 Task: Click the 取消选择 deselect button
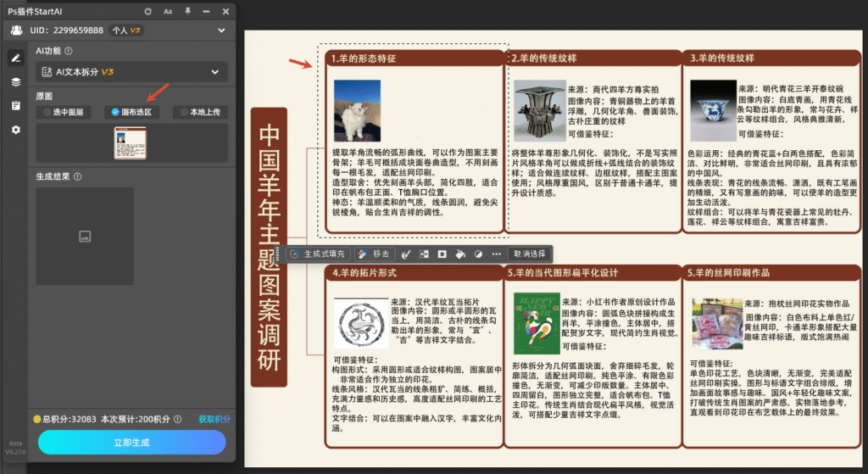pyautogui.click(x=529, y=254)
